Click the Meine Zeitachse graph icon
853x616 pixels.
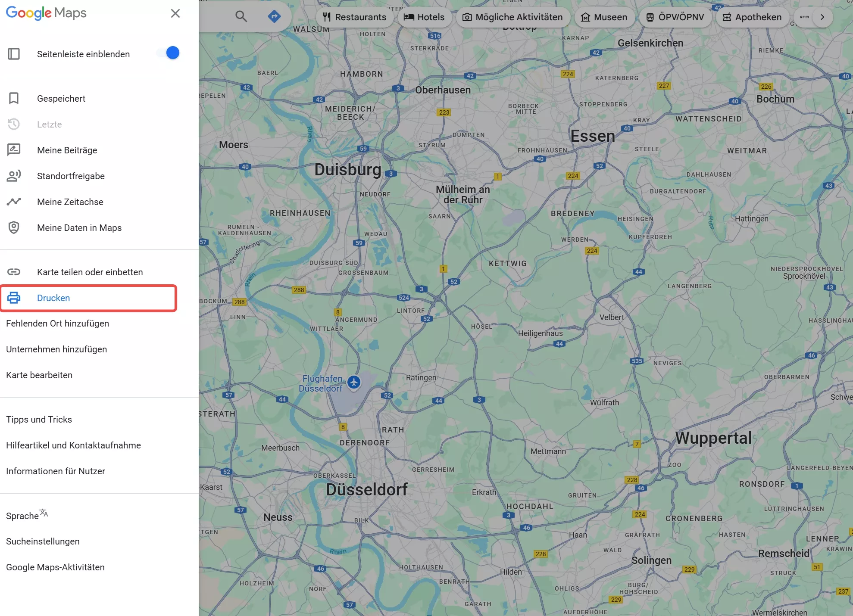pos(14,202)
